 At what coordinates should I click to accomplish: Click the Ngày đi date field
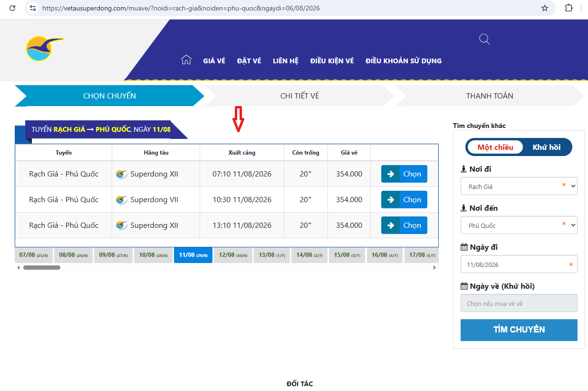click(x=519, y=264)
